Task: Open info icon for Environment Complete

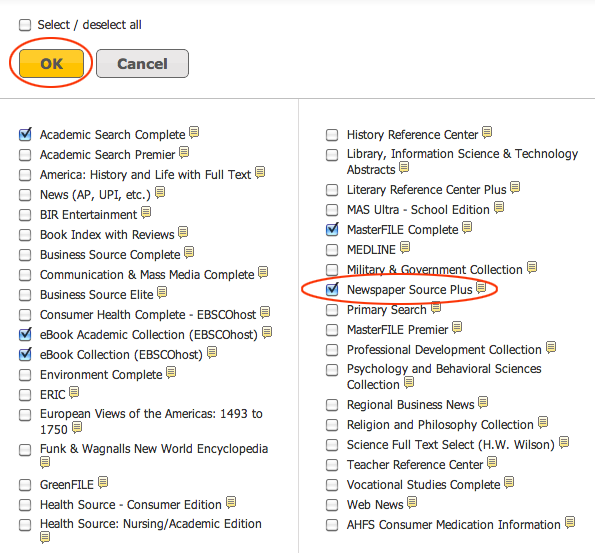Action: 171,372
